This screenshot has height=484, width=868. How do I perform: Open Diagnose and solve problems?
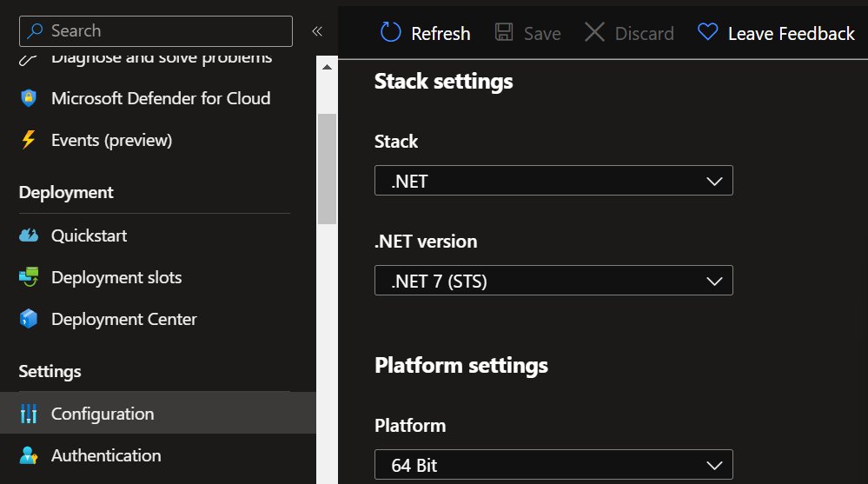[x=162, y=59]
